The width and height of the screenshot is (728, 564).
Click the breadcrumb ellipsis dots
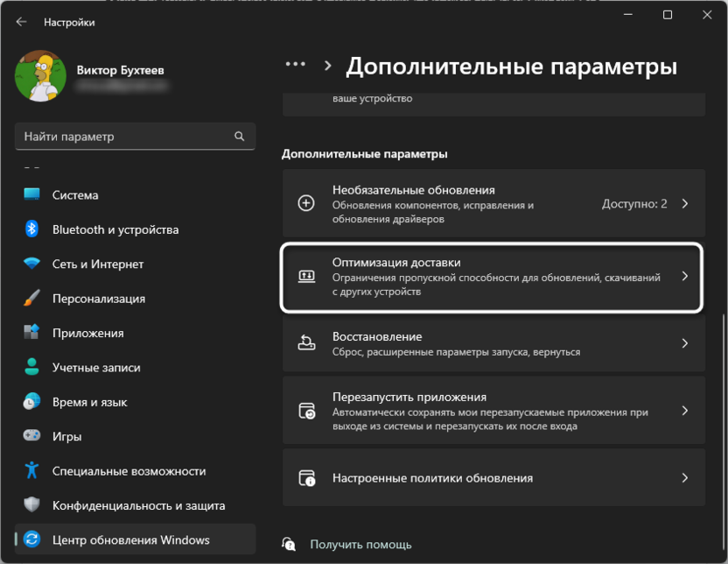[x=295, y=64]
